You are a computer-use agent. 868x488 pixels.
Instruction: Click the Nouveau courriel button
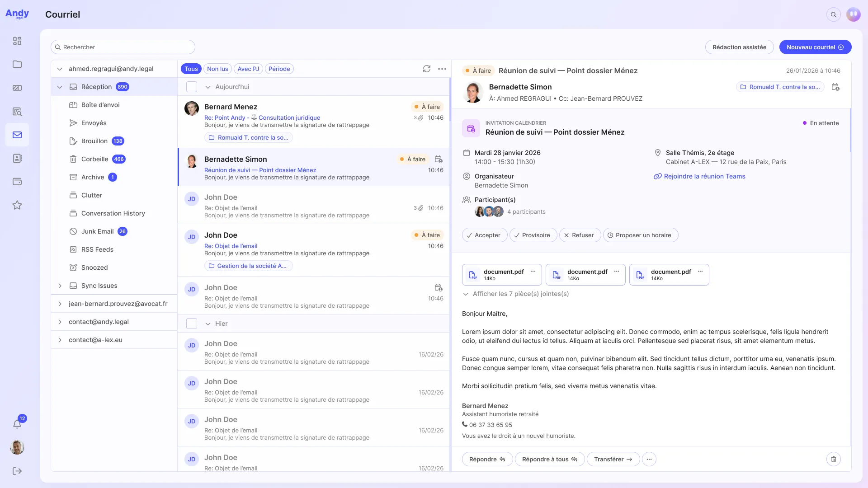coord(815,47)
